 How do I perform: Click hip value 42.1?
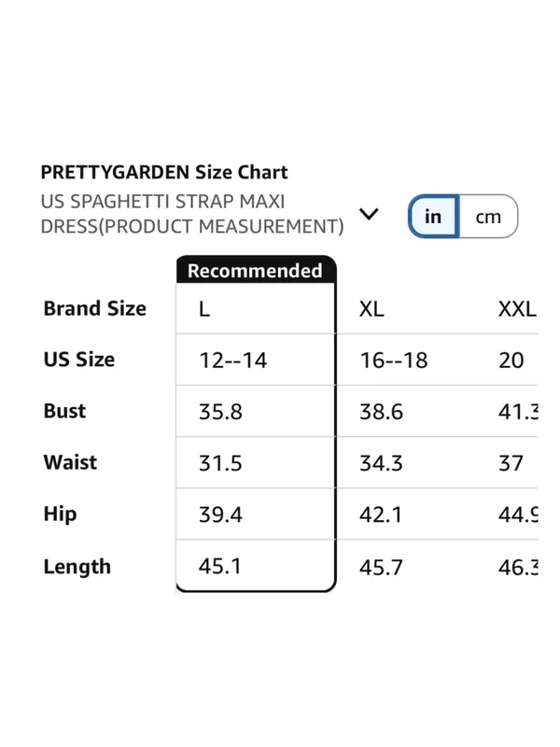point(381,514)
